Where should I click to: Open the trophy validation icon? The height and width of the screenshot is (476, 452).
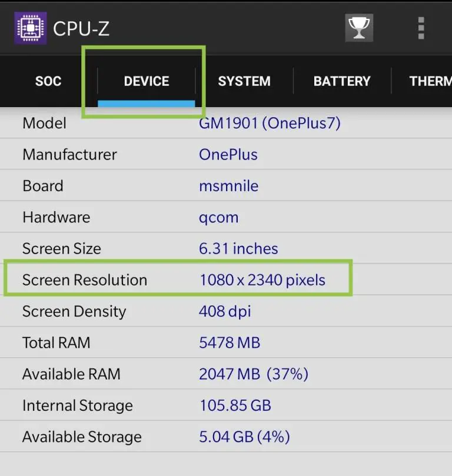click(359, 28)
